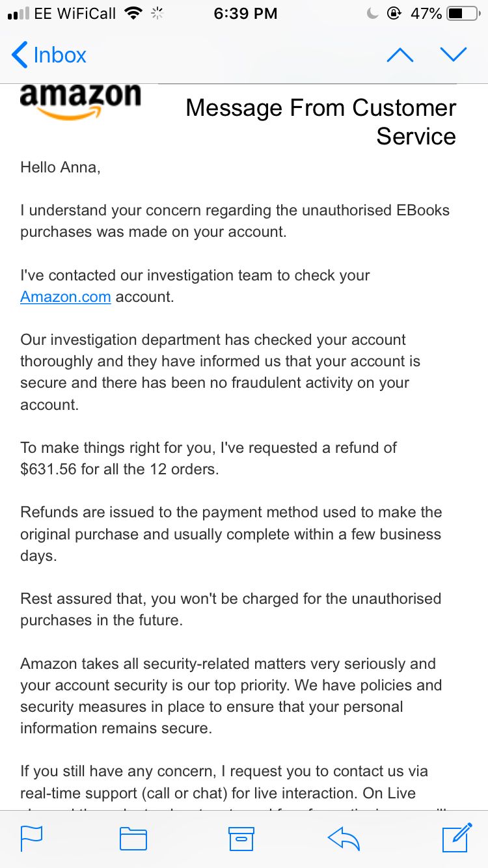Tap the Wi-Fi signal icon in status bar
The width and height of the screenshot is (488, 868).
[133, 14]
